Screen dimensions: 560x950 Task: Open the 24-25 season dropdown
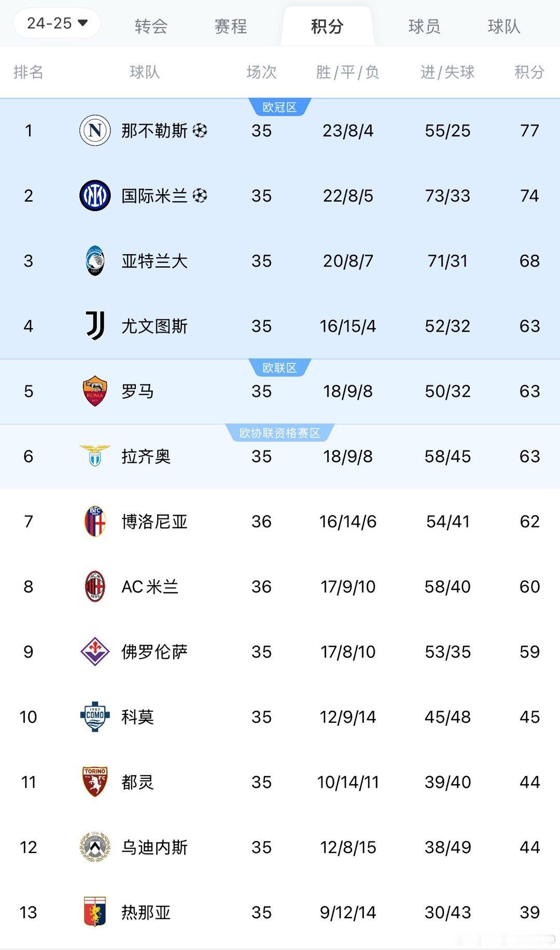pyautogui.click(x=57, y=23)
